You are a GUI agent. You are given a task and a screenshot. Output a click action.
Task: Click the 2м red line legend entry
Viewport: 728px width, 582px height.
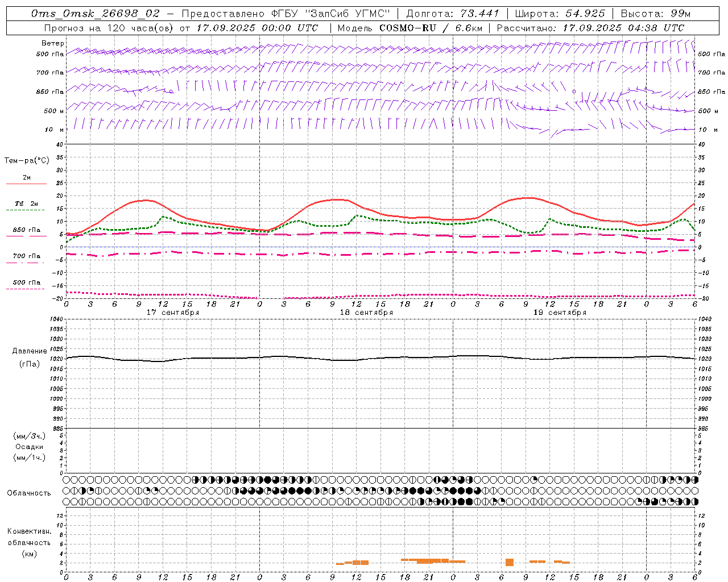click(x=26, y=178)
